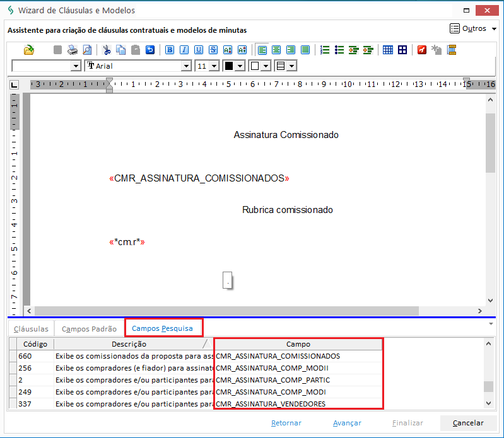Image resolution: width=504 pixels, height=438 pixels.
Task: Toggle underline formatting
Action: [x=199, y=50]
